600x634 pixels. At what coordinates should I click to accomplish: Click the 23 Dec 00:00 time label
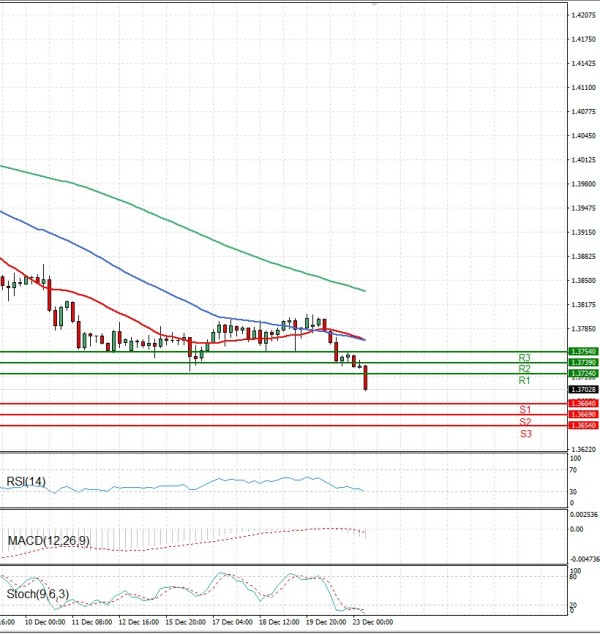click(373, 622)
